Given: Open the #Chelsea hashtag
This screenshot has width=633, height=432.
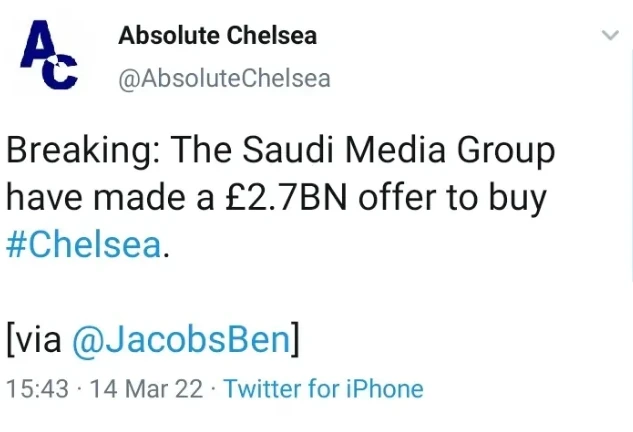Looking at the screenshot, I should (x=83, y=245).
